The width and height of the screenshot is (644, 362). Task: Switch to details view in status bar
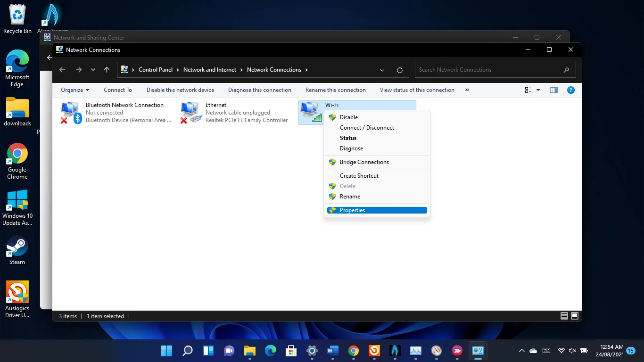564,316
